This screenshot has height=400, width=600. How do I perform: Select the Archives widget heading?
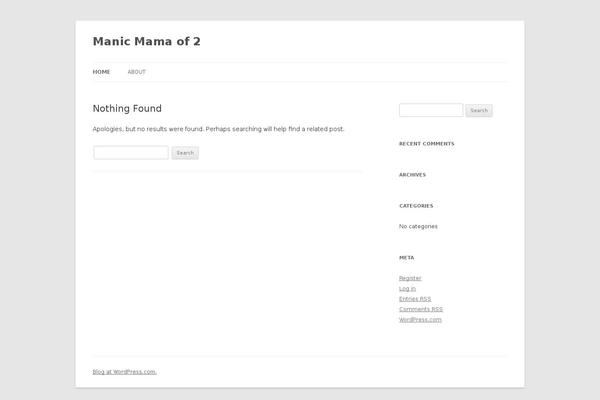tap(412, 175)
